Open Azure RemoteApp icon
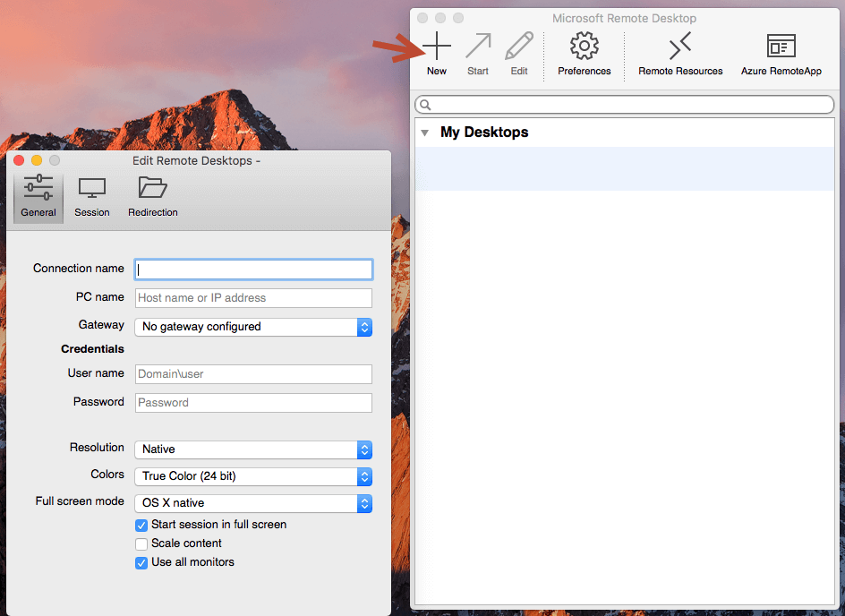The height and width of the screenshot is (616, 845). (x=781, y=46)
